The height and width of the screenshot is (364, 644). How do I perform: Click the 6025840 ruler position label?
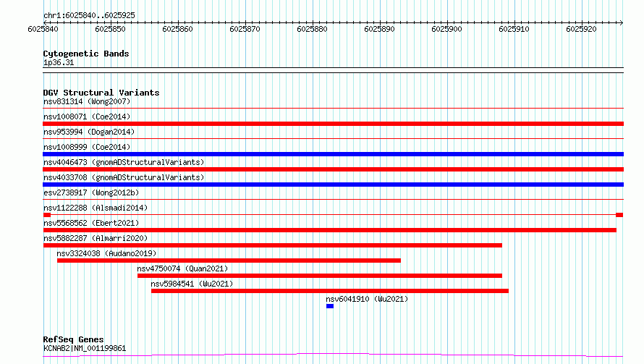click(x=43, y=29)
